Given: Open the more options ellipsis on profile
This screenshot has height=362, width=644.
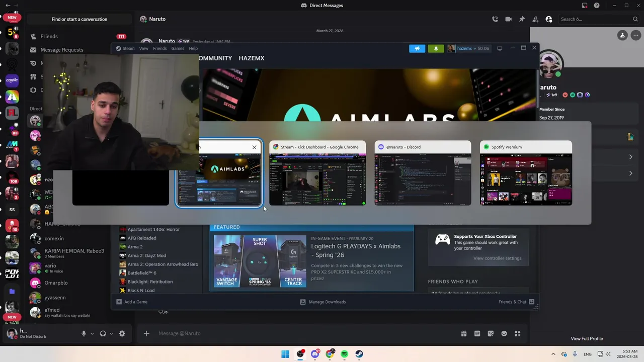Looking at the screenshot, I should click(636, 35).
